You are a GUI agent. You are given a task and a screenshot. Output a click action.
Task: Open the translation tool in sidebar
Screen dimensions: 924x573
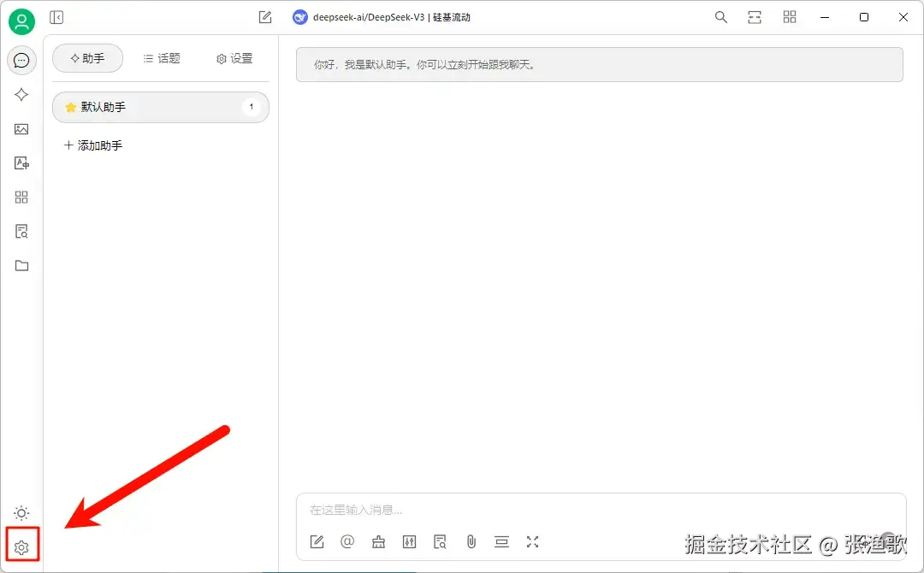click(21, 162)
